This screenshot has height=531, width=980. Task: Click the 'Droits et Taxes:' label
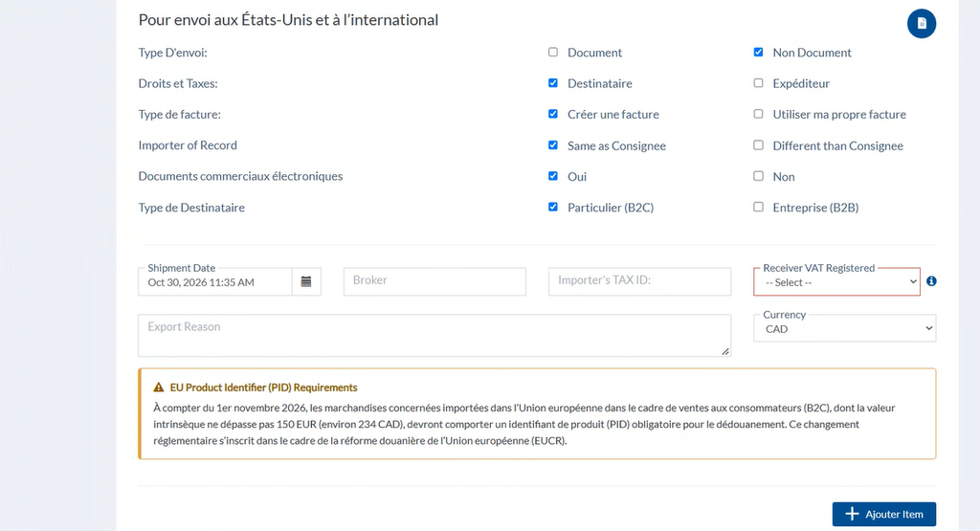pos(178,83)
